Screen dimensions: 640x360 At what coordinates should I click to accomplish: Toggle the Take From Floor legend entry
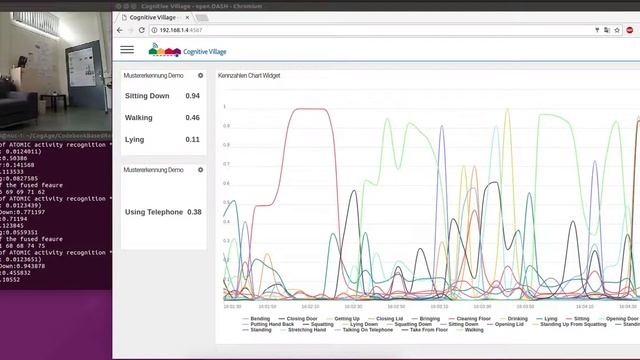pos(425,330)
